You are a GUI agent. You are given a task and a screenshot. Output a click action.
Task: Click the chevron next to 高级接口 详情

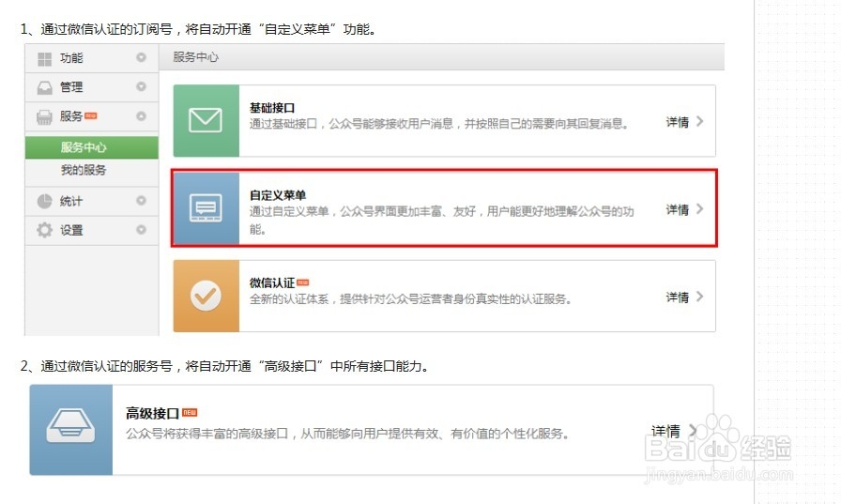click(x=693, y=430)
